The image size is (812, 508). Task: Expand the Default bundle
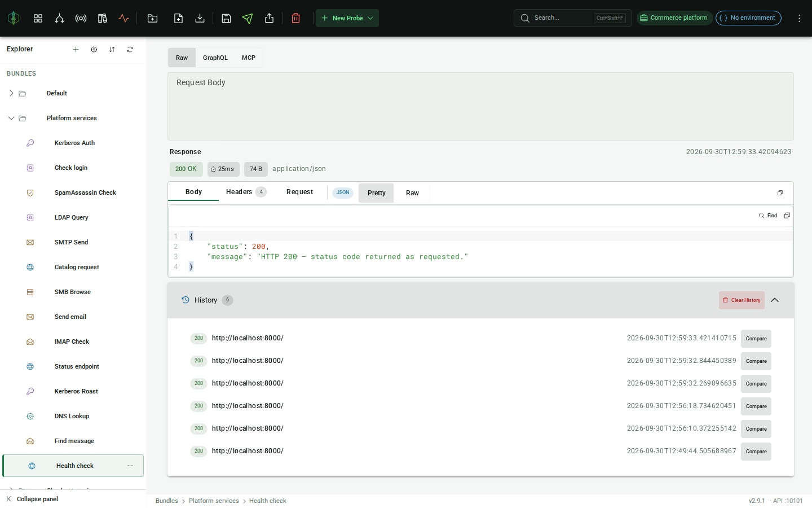tap(11, 93)
